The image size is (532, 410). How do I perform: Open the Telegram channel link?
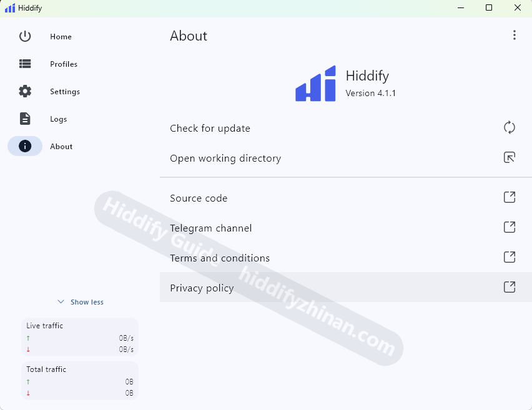[346, 228]
